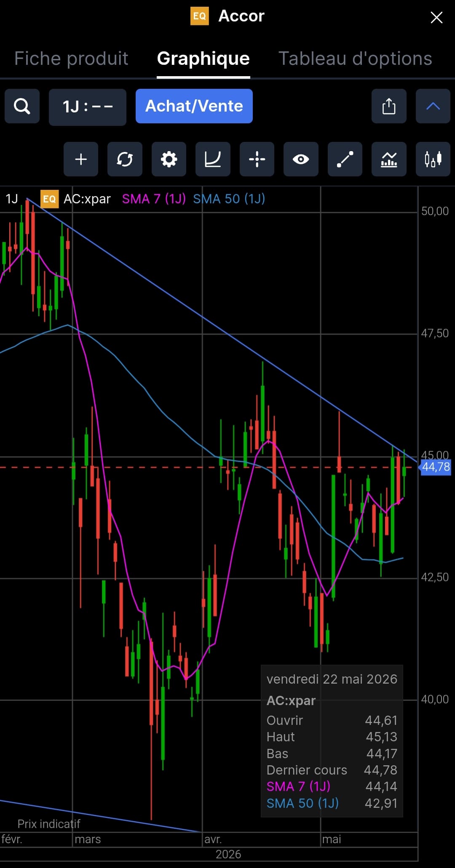Open the indicators and studies menu
Screen dimensions: 455x868
click(389, 159)
